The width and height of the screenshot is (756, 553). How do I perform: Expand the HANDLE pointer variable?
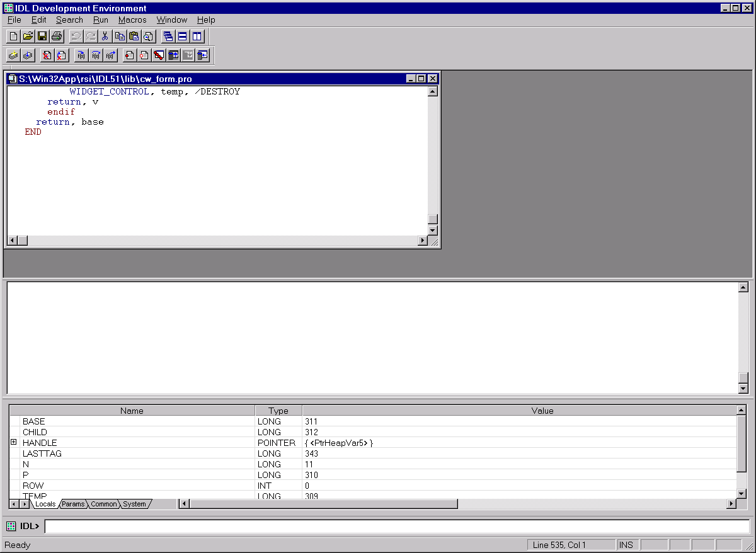14,443
